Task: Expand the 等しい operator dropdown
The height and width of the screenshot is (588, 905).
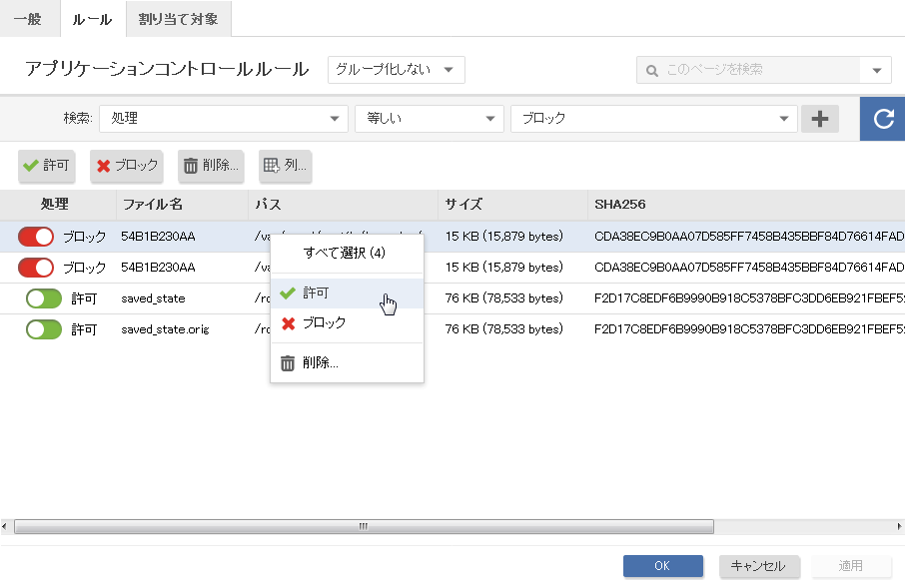Action: 429,119
